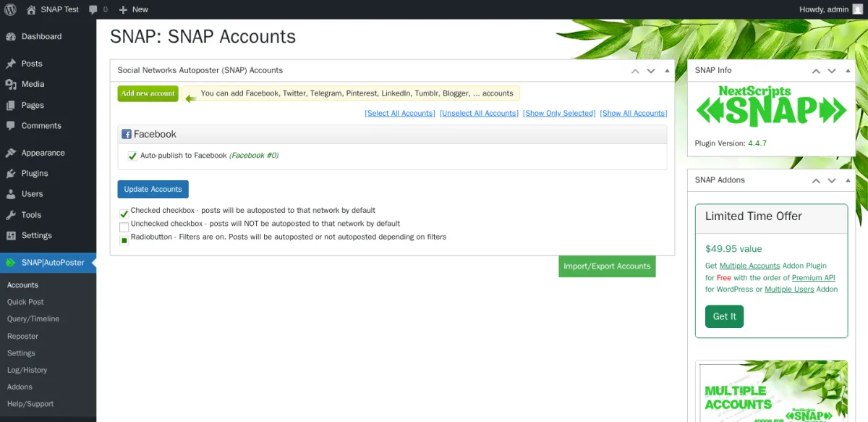This screenshot has width=868, height=422.
Task: Collapse the SNAP Accounts panel
Action: click(667, 71)
